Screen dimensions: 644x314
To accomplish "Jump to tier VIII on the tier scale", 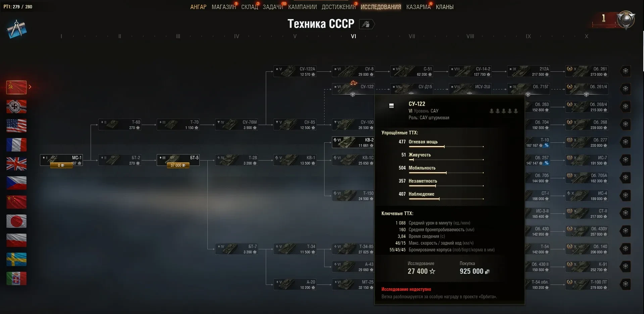I will (470, 36).
